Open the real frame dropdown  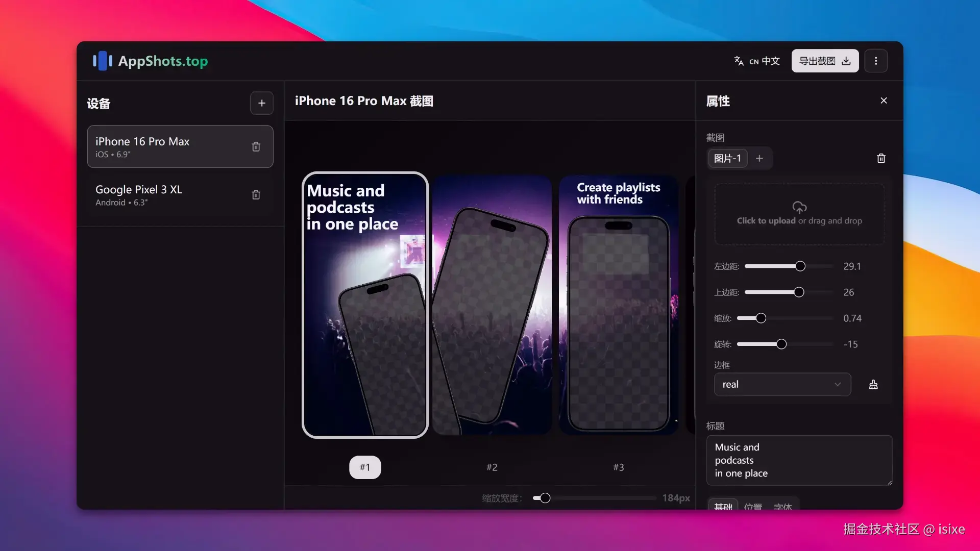coord(782,385)
